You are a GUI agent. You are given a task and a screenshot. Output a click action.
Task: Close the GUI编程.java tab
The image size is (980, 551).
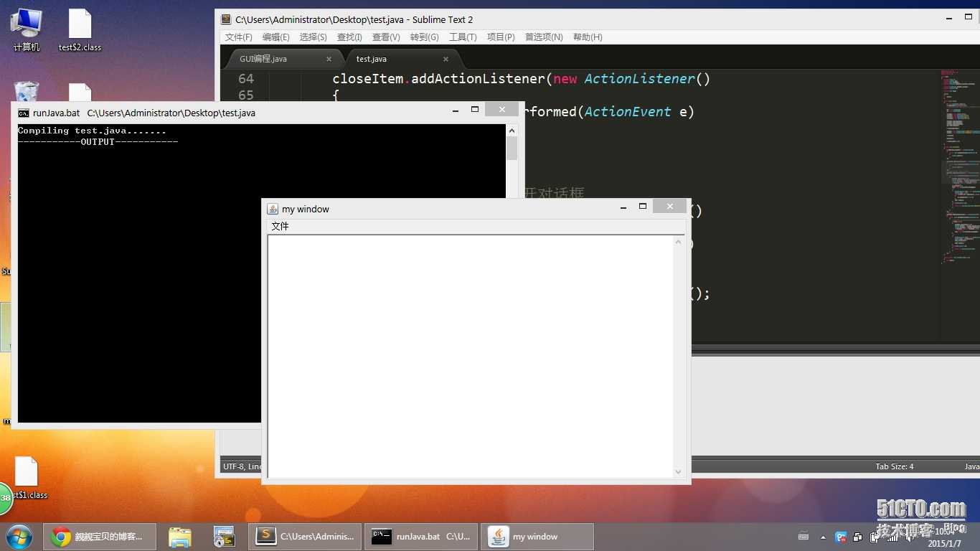point(329,59)
